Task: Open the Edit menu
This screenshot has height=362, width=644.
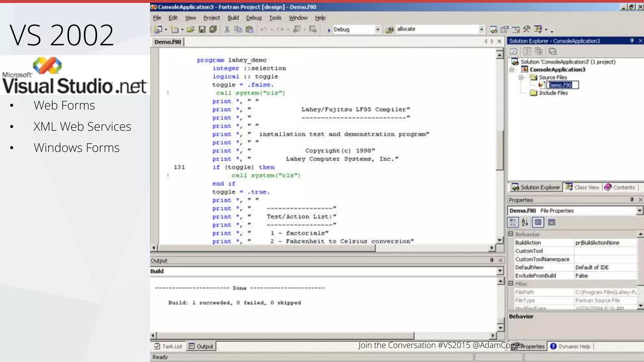Action: pos(173,18)
